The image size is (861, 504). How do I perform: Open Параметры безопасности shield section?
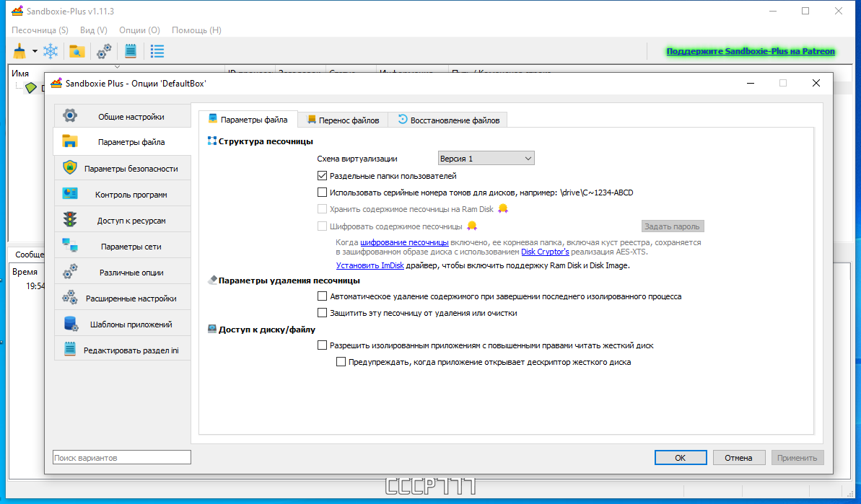point(123,169)
